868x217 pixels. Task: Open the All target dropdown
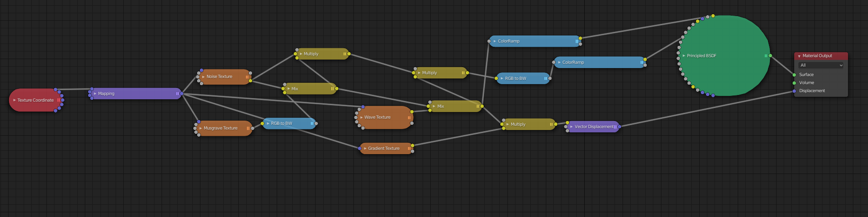[821, 65]
